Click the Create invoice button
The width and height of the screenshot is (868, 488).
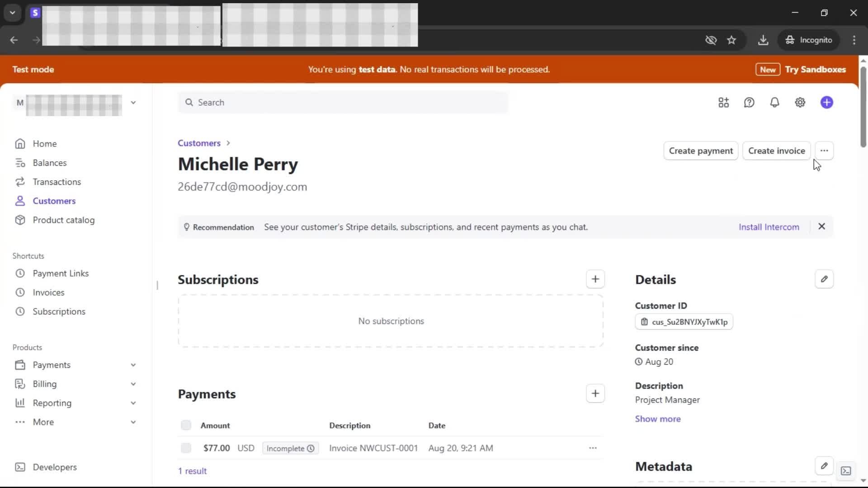(x=776, y=151)
